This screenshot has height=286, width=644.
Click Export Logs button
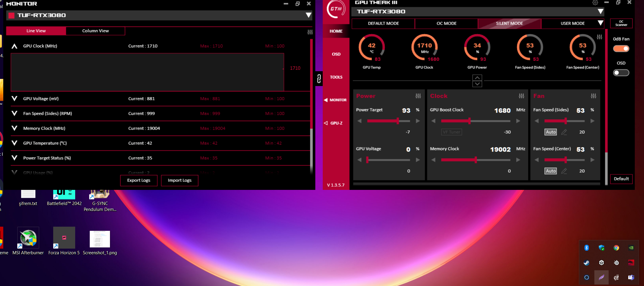pyautogui.click(x=139, y=180)
